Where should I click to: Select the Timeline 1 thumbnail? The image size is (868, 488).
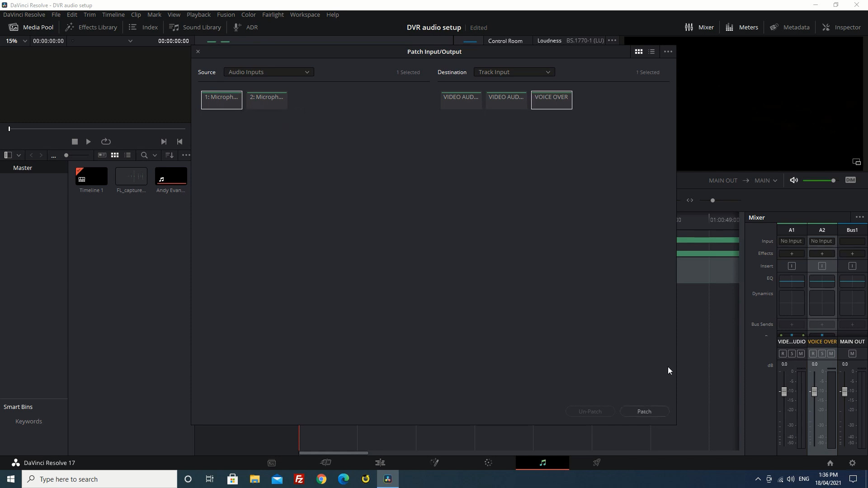pyautogui.click(x=91, y=176)
